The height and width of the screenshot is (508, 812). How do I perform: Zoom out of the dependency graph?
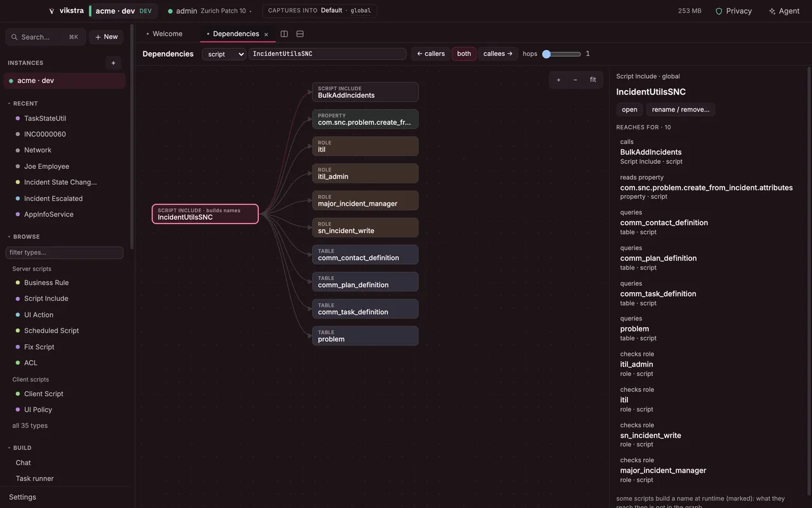click(x=575, y=80)
